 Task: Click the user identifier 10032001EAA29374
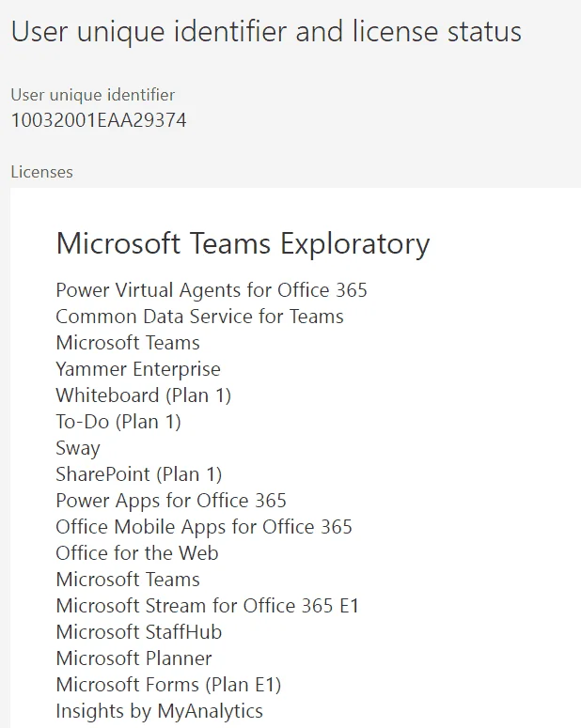coord(99,120)
